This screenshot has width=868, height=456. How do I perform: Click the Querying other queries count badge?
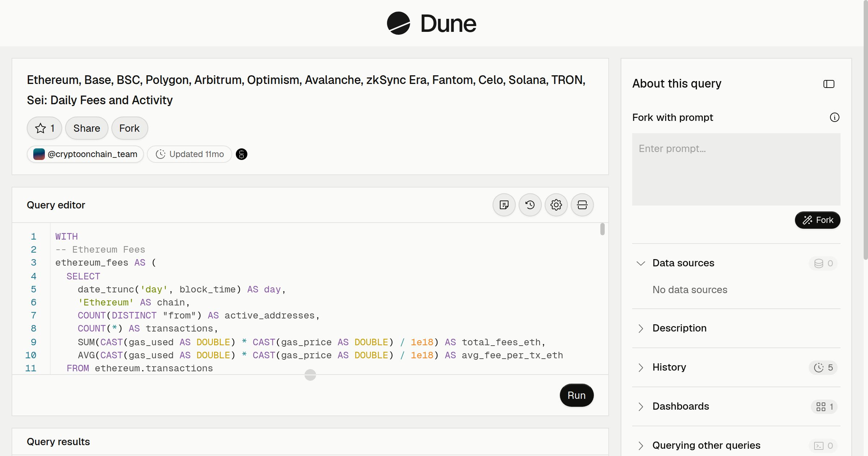(x=824, y=446)
